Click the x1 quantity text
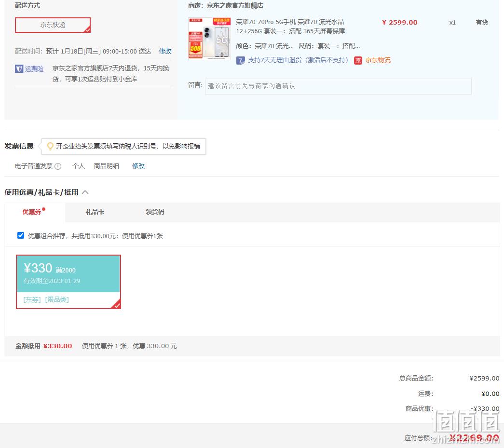Image resolution: width=504 pixels, height=448 pixels. point(452,23)
